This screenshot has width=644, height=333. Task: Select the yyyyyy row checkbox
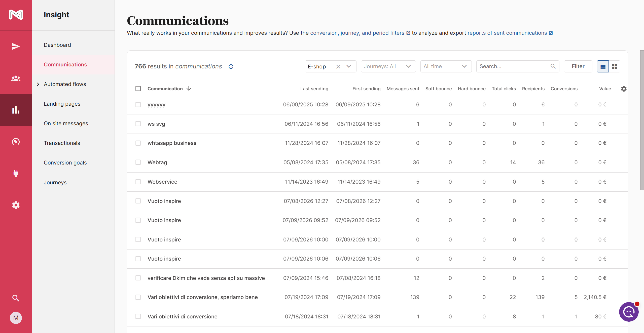point(138,104)
